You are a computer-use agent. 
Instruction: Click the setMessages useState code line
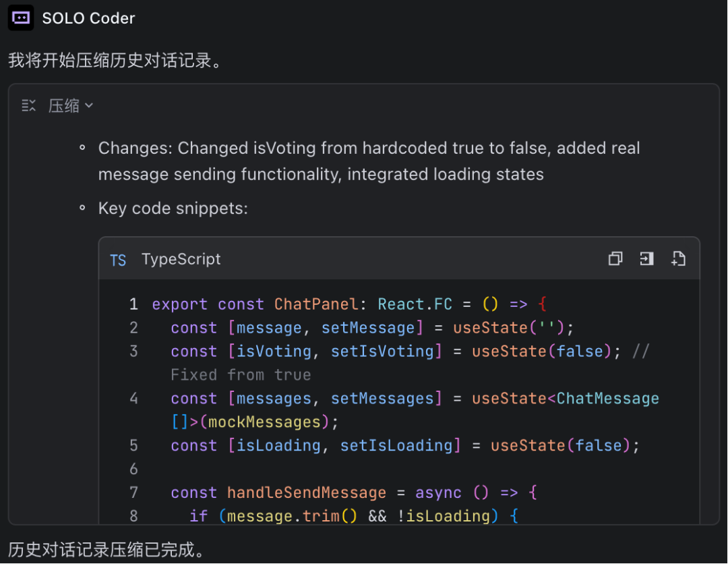pyautogui.click(x=415, y=399)
